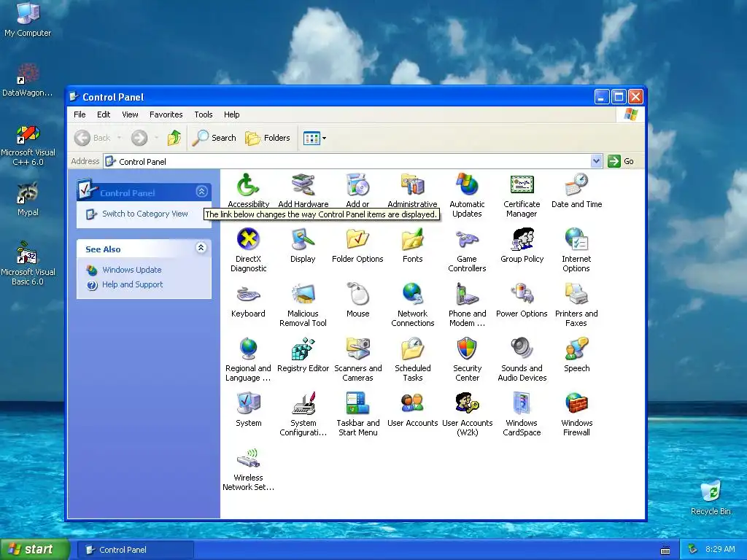This screenshot has height=560, width=747.
Task: Open the File menu
Action: pos(80,114)
